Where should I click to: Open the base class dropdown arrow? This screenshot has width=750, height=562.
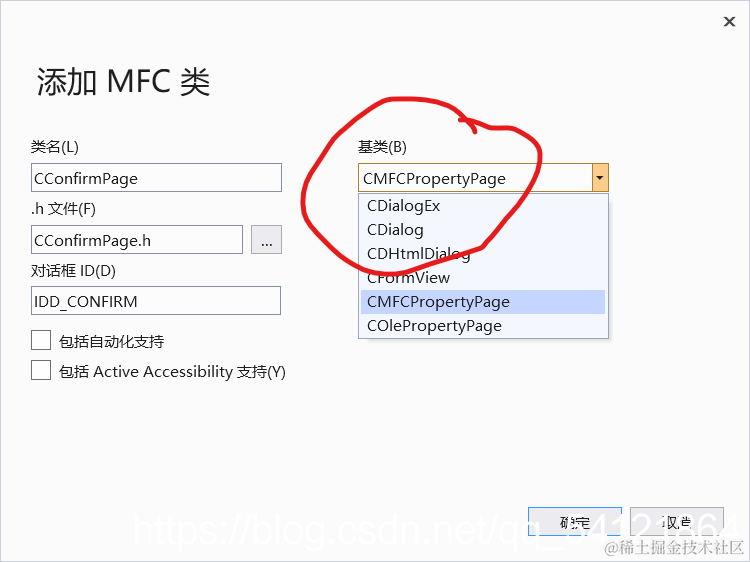(x=600, y=177)
